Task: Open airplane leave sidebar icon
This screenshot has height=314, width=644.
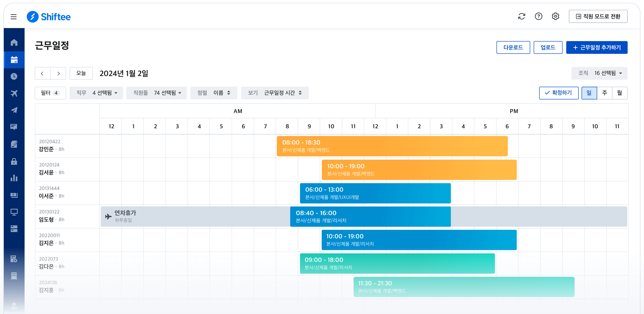Action: [14, 93]
